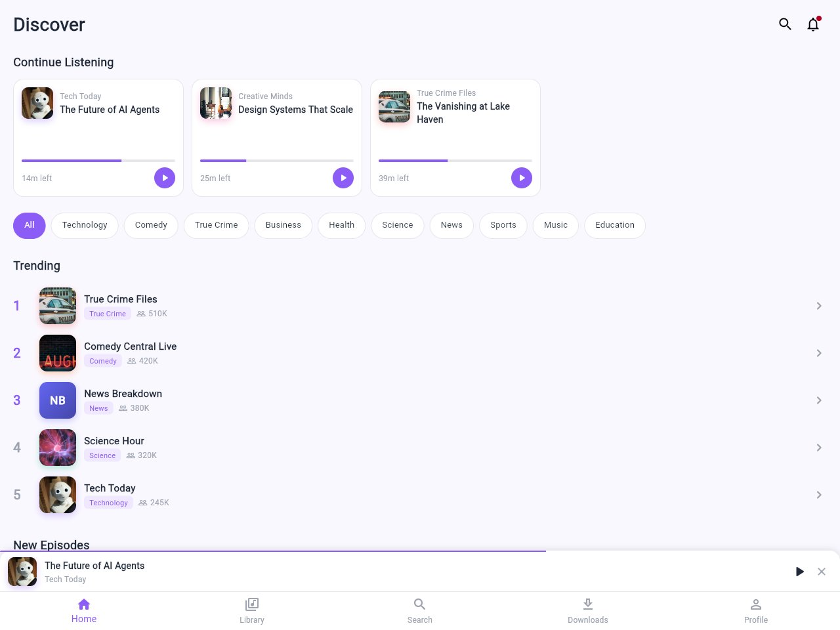Image resolution: width=840 pixels, height=630 pixels.
Task: Select the Music filter chip
Action: 556,225
